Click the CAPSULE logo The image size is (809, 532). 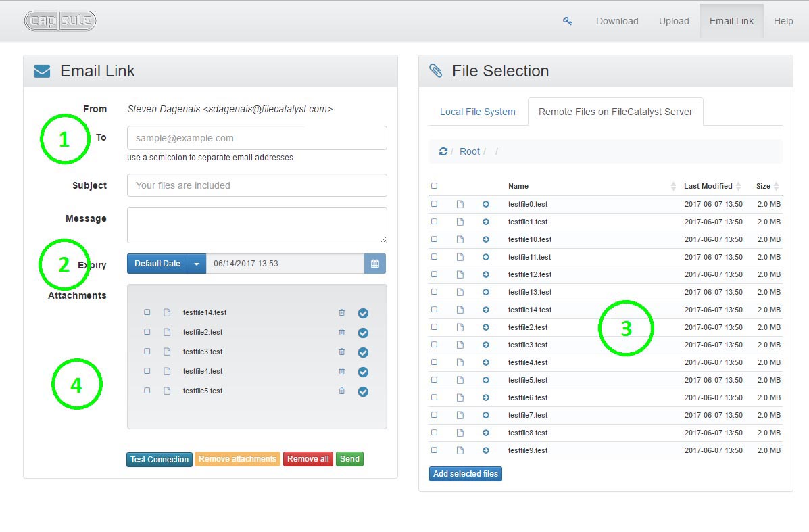click(x=60, y=21)
